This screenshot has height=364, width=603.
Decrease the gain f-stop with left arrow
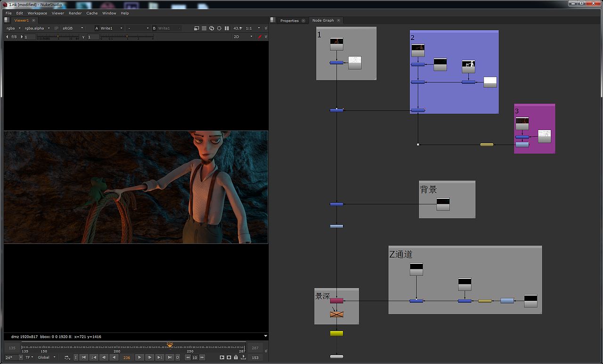click(x=7, y=37)
